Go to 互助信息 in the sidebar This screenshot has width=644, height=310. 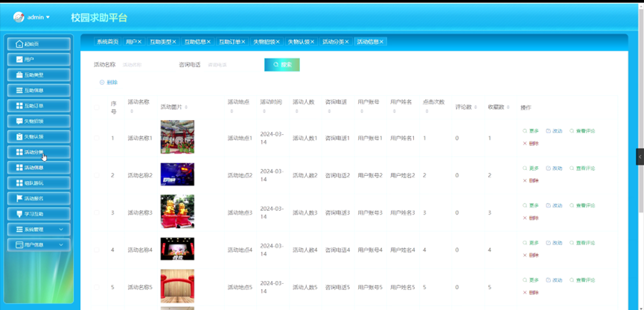39,90
